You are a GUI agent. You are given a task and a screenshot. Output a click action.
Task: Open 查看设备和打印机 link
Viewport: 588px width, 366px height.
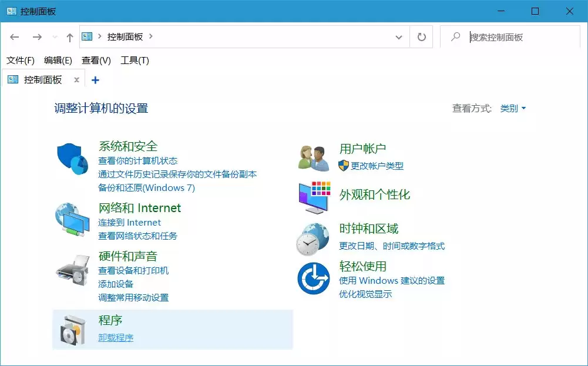coord(133,270)
